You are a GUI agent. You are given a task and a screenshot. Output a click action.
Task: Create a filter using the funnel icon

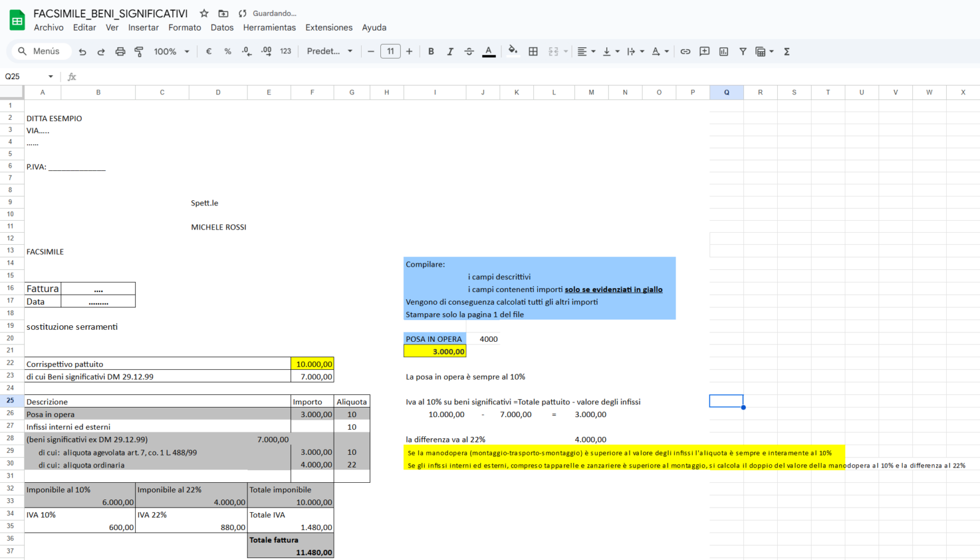click(x=743, y=51)
